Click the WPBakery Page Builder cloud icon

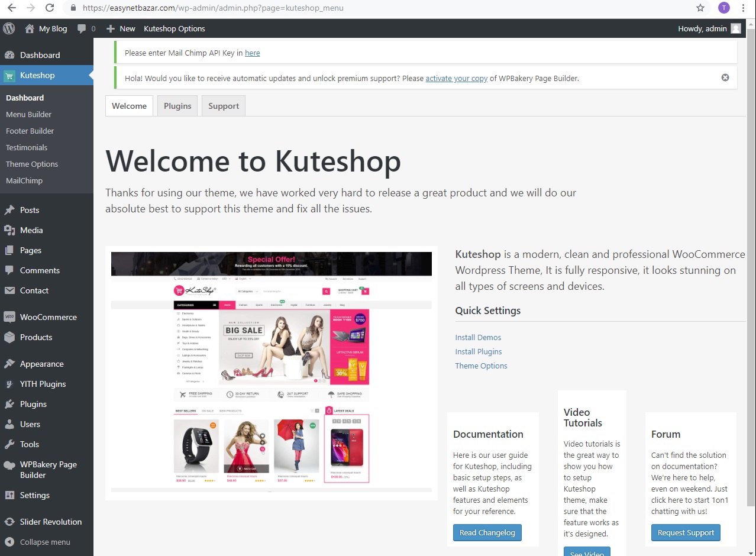pos(9,465)
